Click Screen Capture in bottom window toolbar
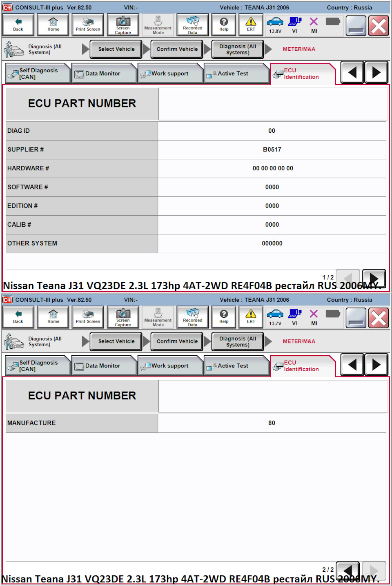Viewport: 392px width, 586px height. [123, 317]
